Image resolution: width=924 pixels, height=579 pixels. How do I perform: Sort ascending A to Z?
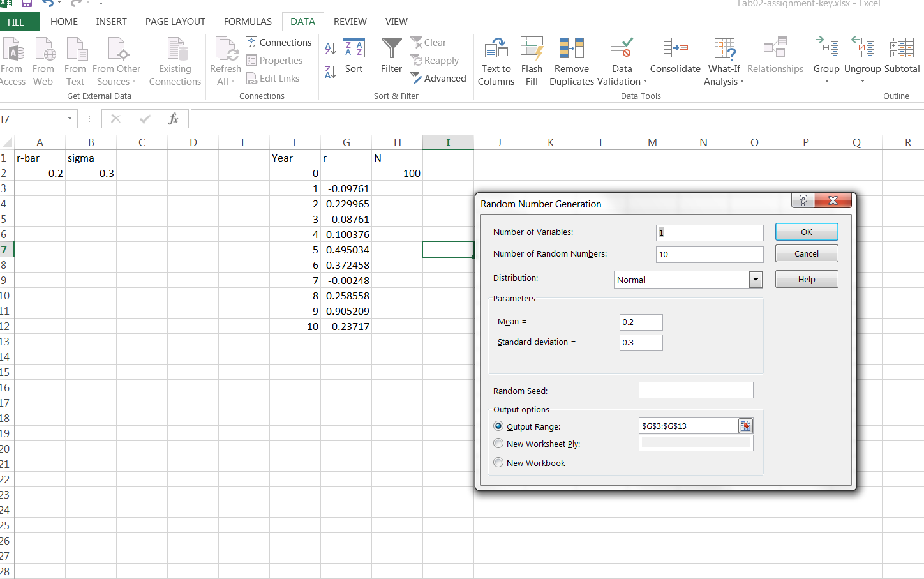click(x=331, y=49)
